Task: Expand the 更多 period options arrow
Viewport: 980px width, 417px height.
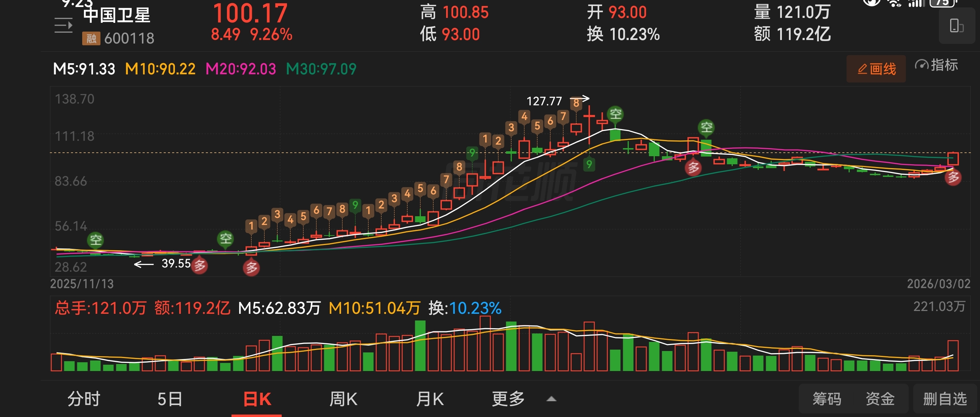Action: 551,399
